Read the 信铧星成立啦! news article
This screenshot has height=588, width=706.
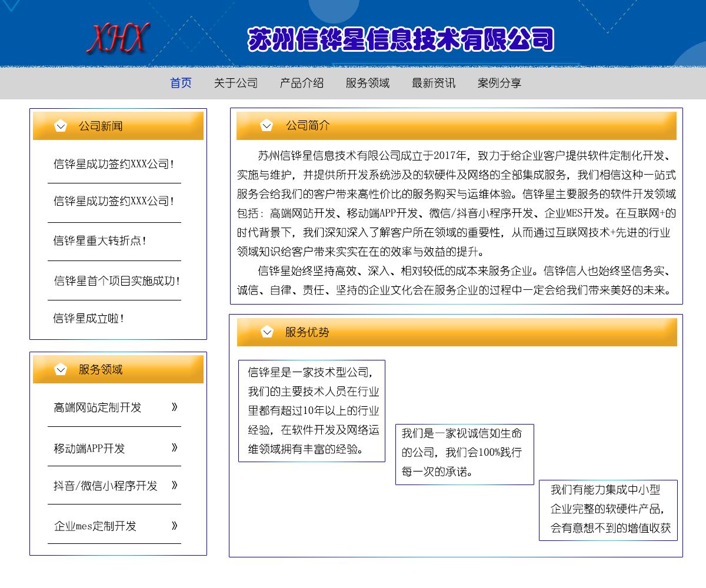pyautogui.click(x=89, y=319)
